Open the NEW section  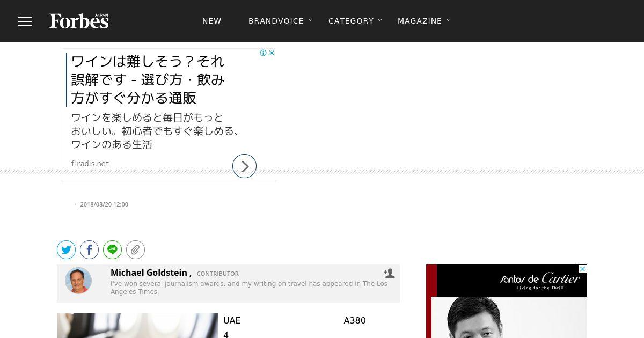coord(212,21)
